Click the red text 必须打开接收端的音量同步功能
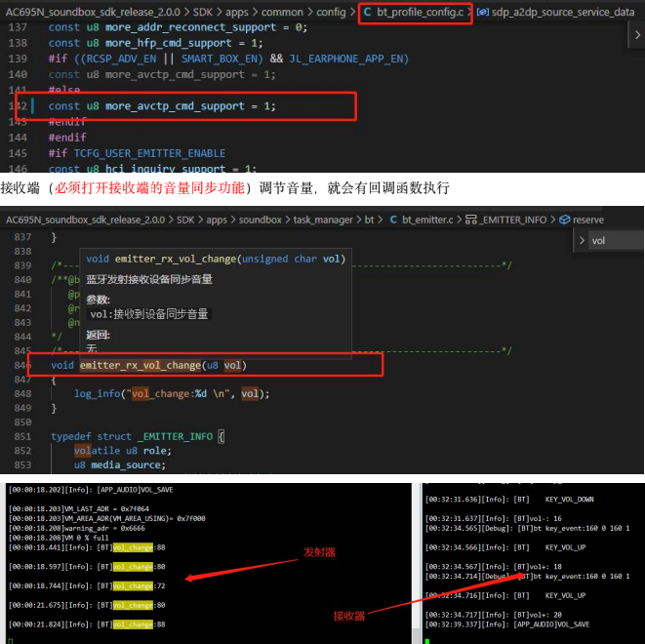645x644 pixels. [149, 188]
